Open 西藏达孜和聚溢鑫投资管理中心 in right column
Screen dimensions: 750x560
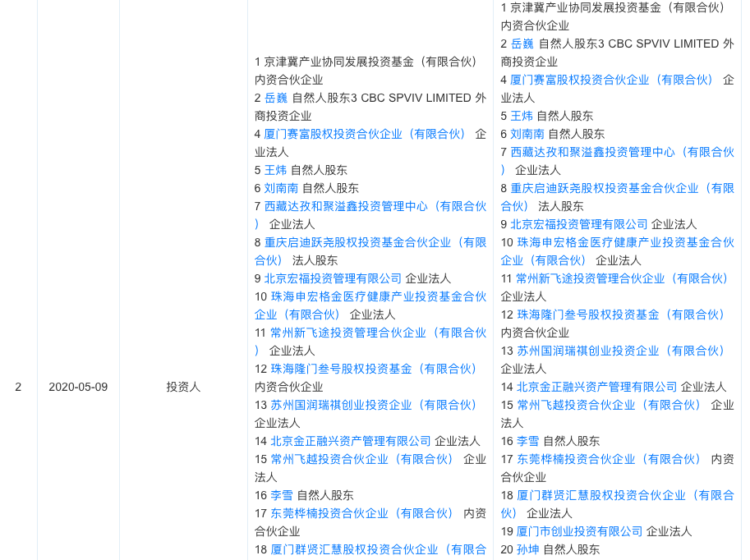pos(618,161)
